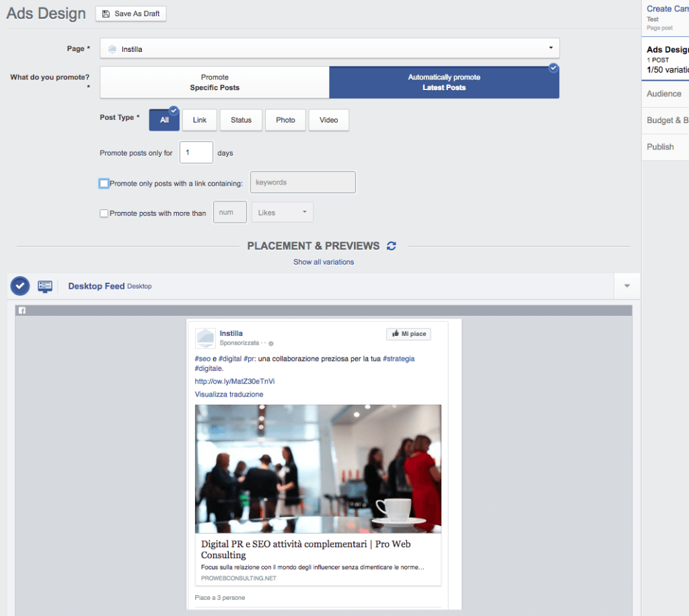689x616 pixels.
Task: Expand the Desktop Feed panel arrow
Action: pos(627,286)
